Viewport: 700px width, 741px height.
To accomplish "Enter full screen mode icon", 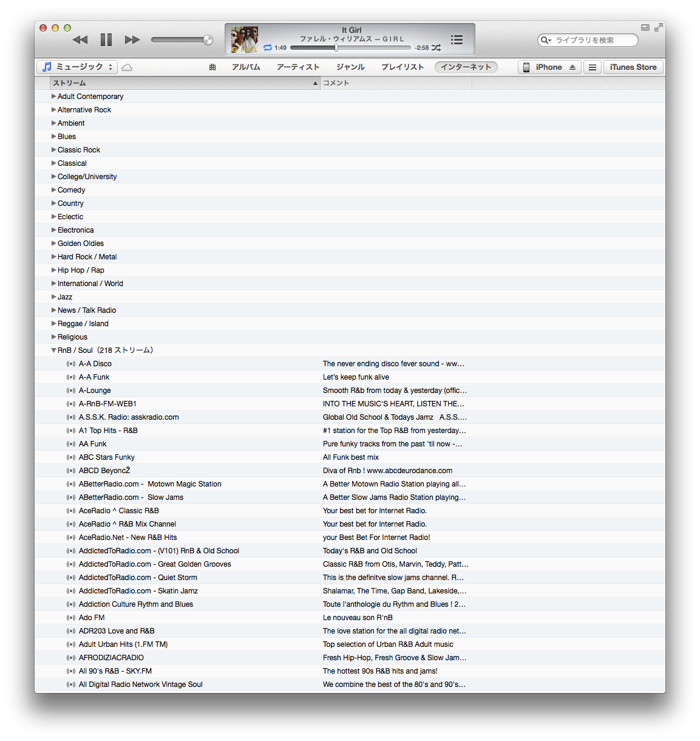I will point(658,27).
